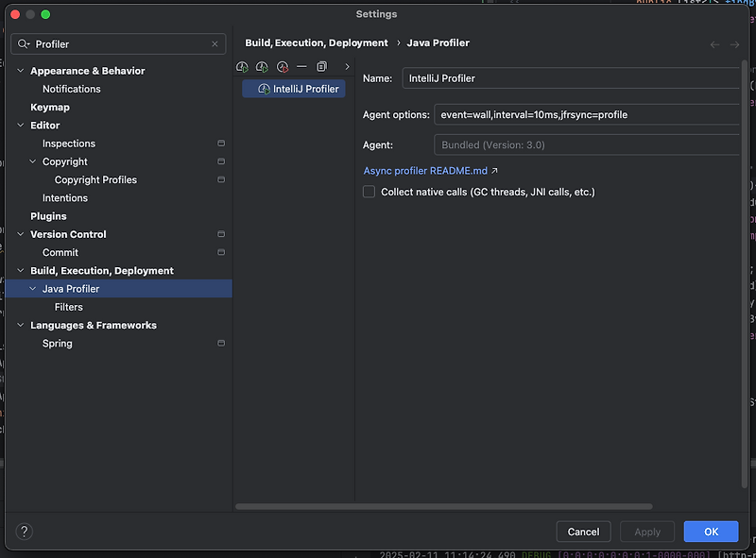Select Filters under Java Profiler
This screenshot has width=756, height=558.
[69, 307]
